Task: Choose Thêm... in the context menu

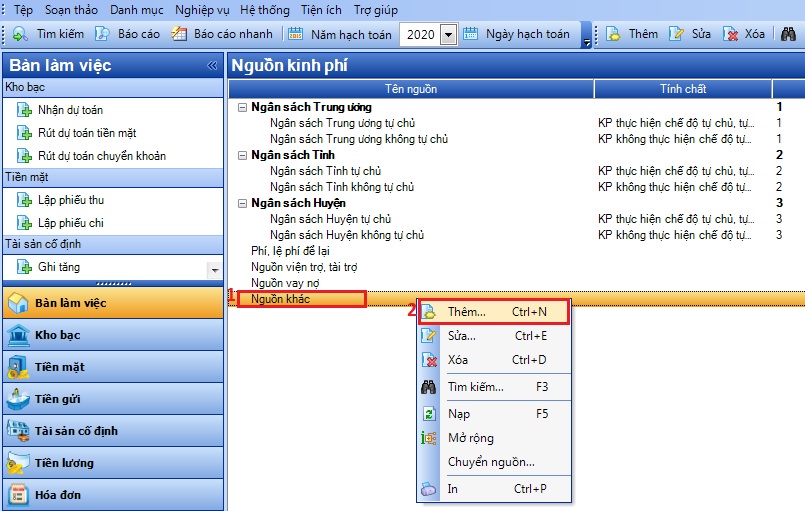Action: tap(494, 312)
